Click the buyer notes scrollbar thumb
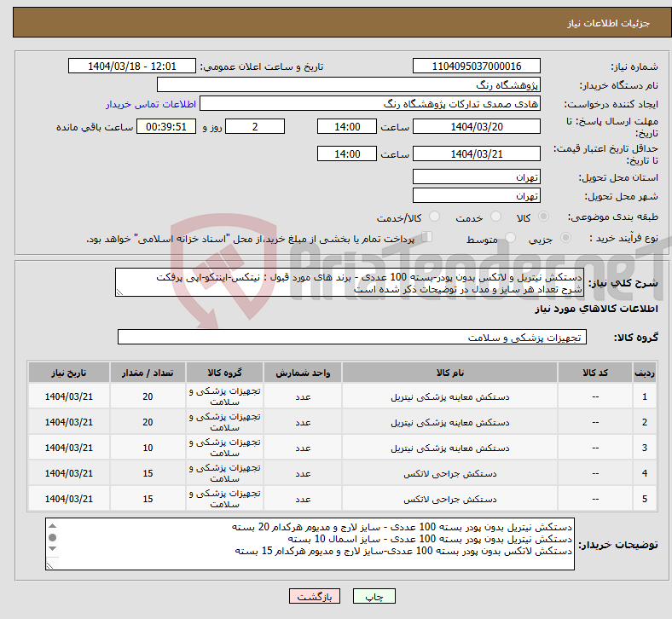Image resolution: width=672 pixels, height=619 pixels. 52,537
